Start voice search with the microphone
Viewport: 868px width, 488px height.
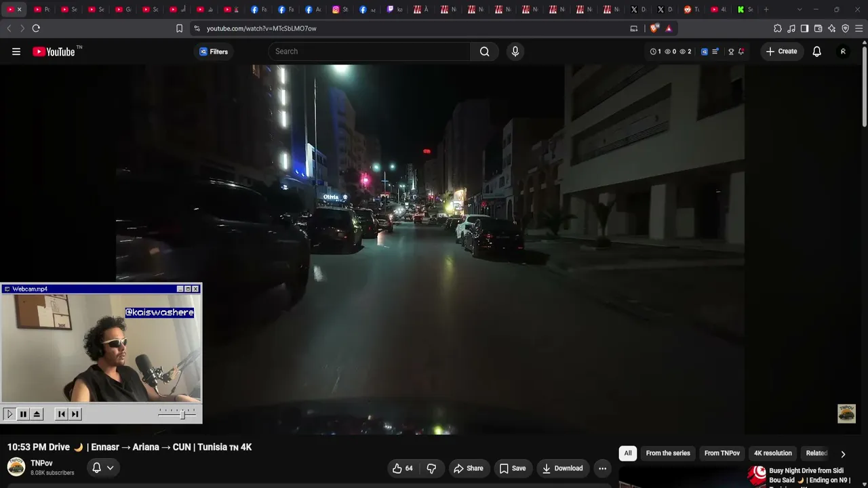tap(515, 52)
